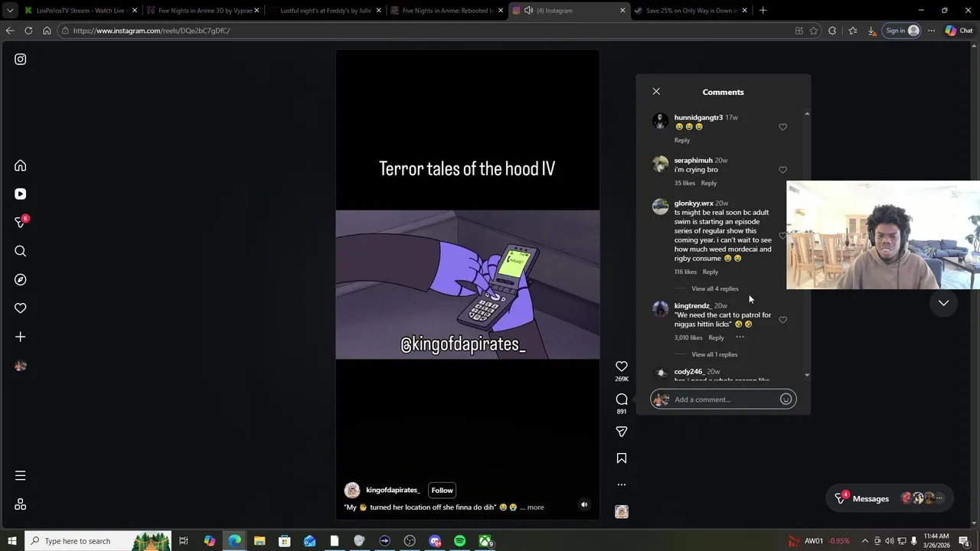Open Notifications heart in the left sidebar

pyautogui.click(x=21, y=308)
